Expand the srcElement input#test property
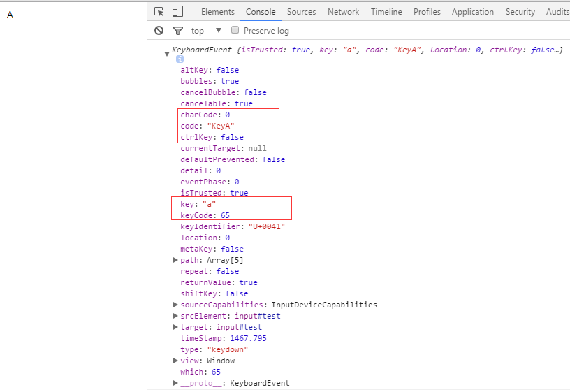The height and width of the screenshot is (392, 570). [175, 316]
